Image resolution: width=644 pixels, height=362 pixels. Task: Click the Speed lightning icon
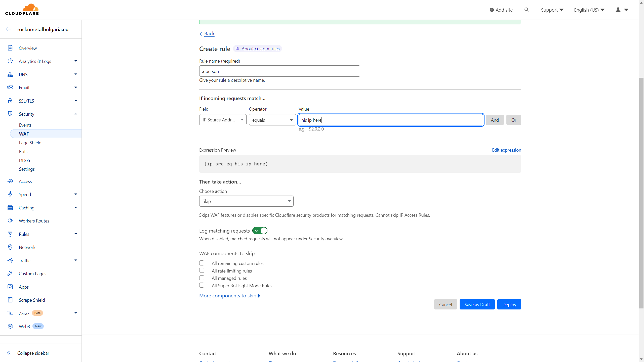[10, 194]
